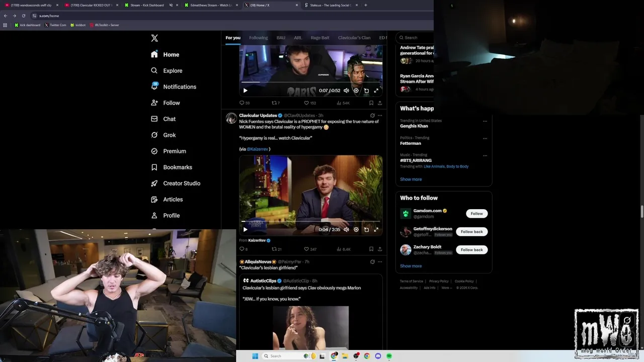Enable picture-in-picture on the Nick Fuentes video
This screenshot has height=362, width=644.
[x=366, y=229]
